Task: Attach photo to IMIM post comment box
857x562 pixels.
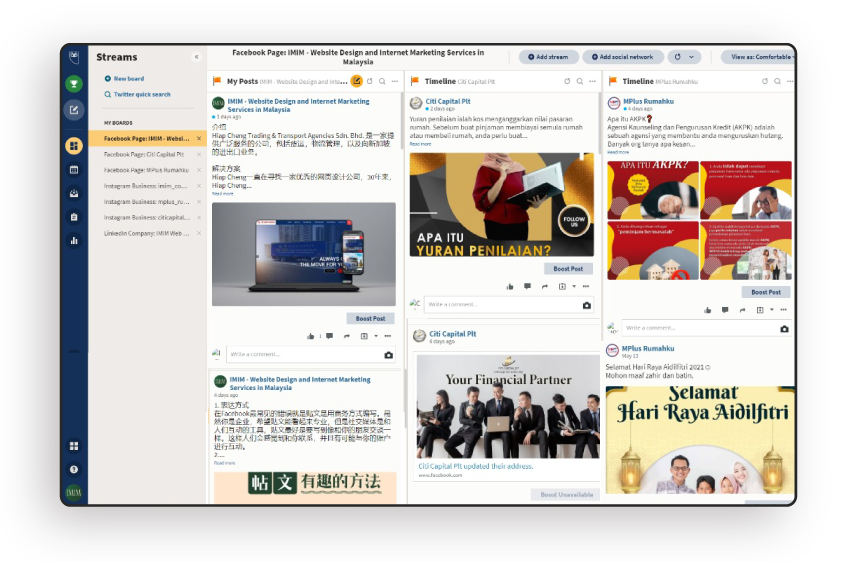Action: pyautogui.click(x=389, y=355)
